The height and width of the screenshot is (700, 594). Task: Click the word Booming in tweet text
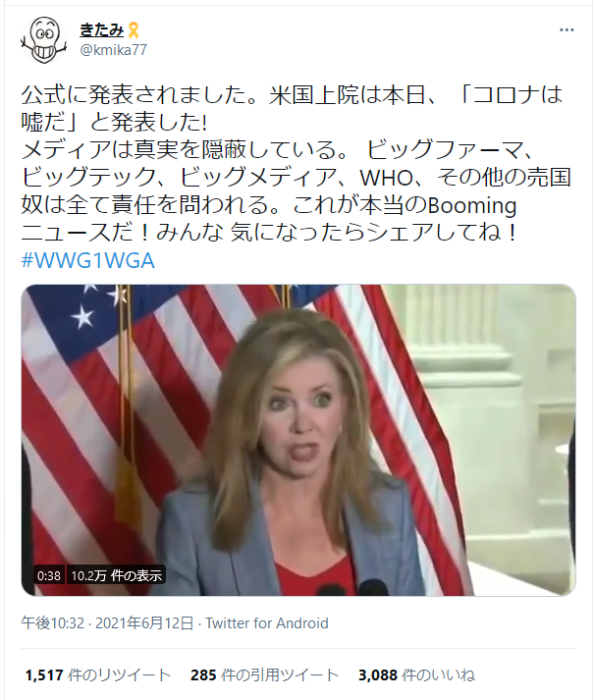click(x=472, y=205)
